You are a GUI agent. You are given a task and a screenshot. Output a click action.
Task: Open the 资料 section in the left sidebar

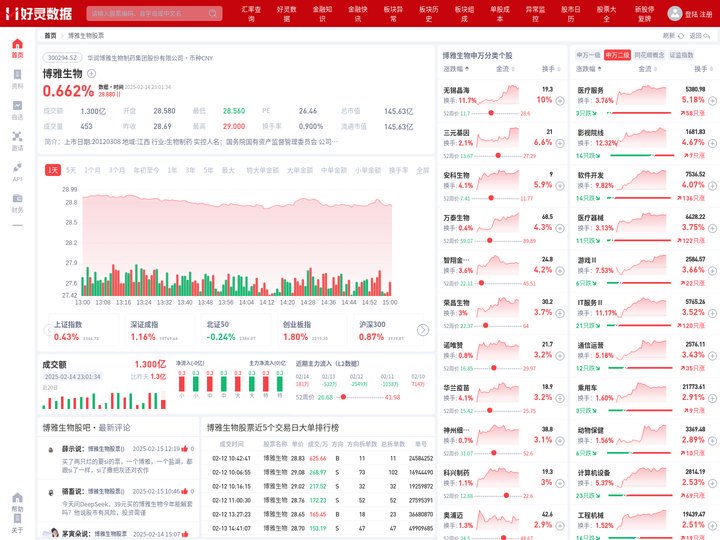coord(17,79)
